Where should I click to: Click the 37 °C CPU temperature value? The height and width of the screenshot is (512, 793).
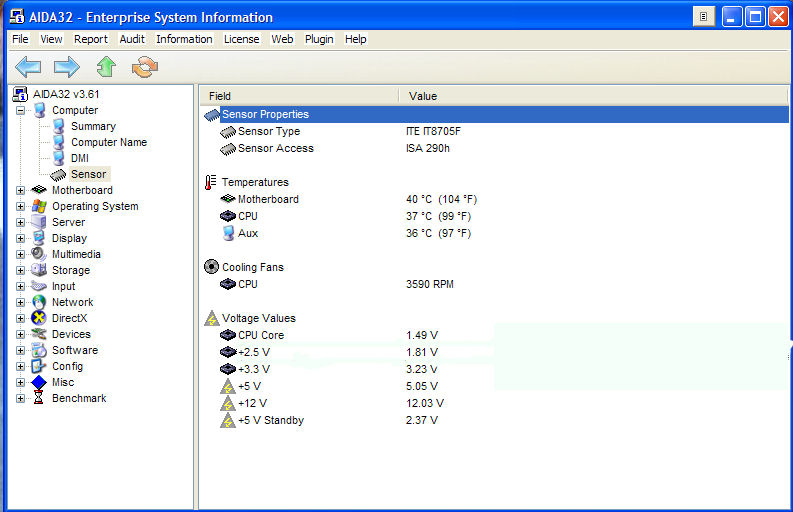tap(438, 217)
